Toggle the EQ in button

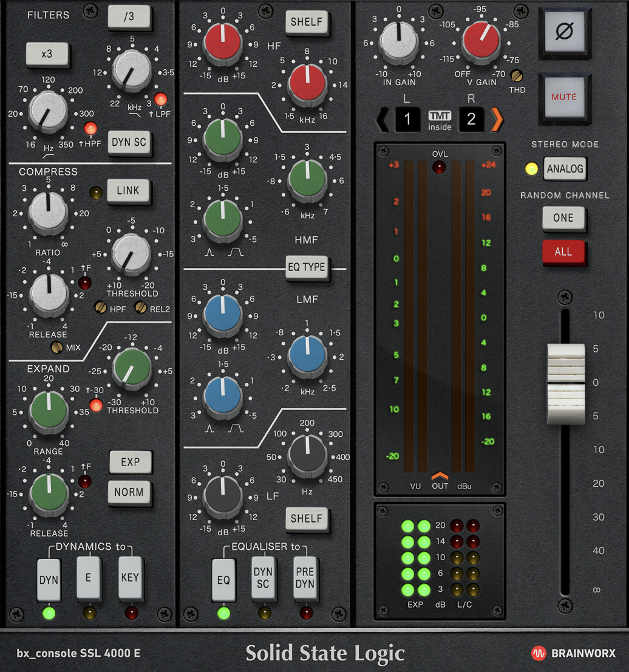click(223, 580)
